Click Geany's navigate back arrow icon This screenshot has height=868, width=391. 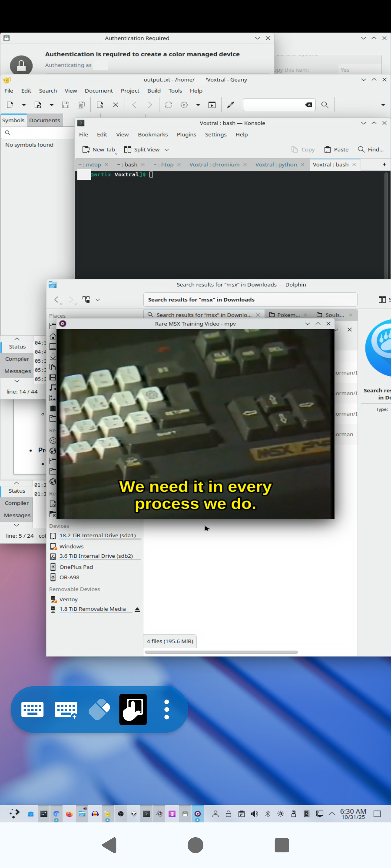(134, 105)
